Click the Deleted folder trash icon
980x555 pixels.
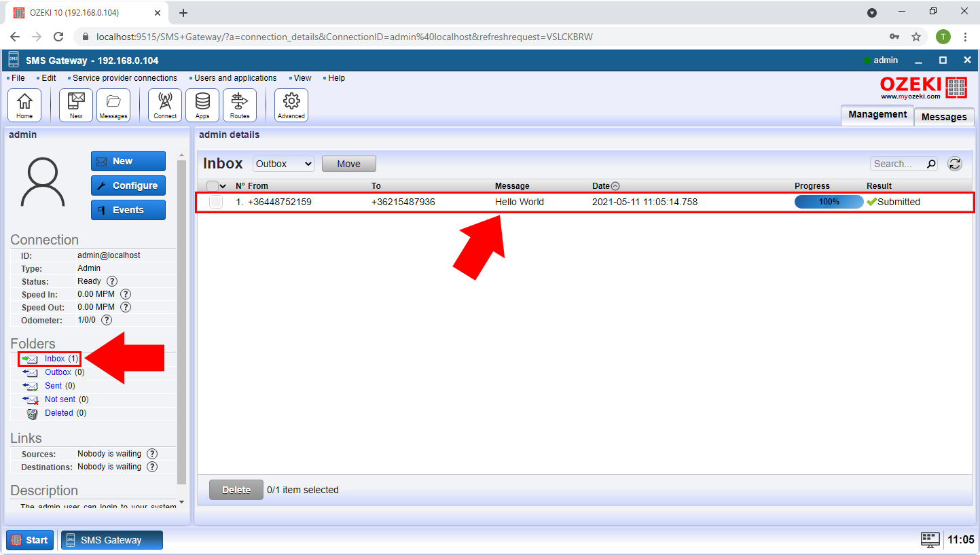32,413
